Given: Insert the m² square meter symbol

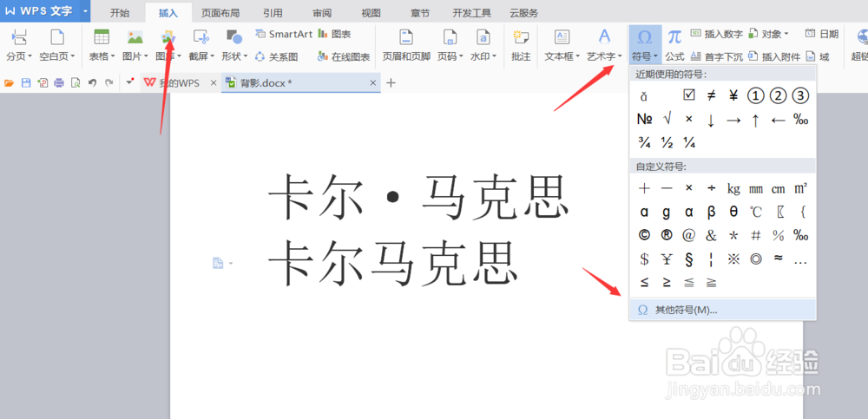Looking at the screenshot, I should pyautogui.click(x=800, y=188).
